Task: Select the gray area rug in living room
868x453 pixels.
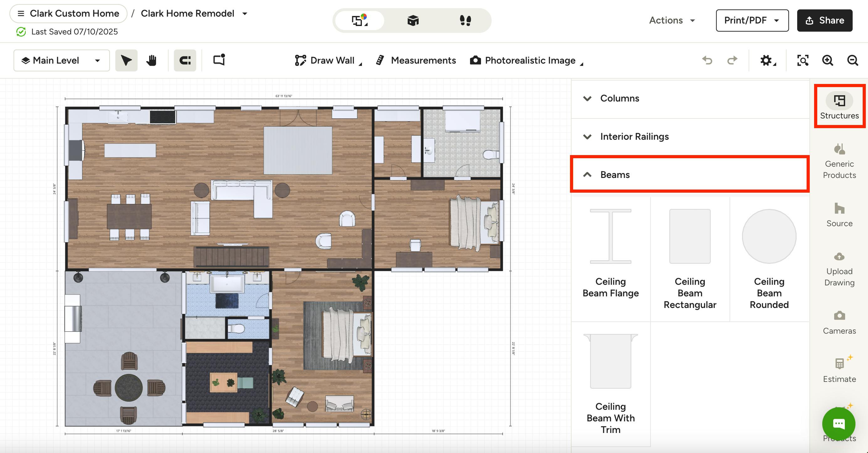Action: [x=298, y=150]
